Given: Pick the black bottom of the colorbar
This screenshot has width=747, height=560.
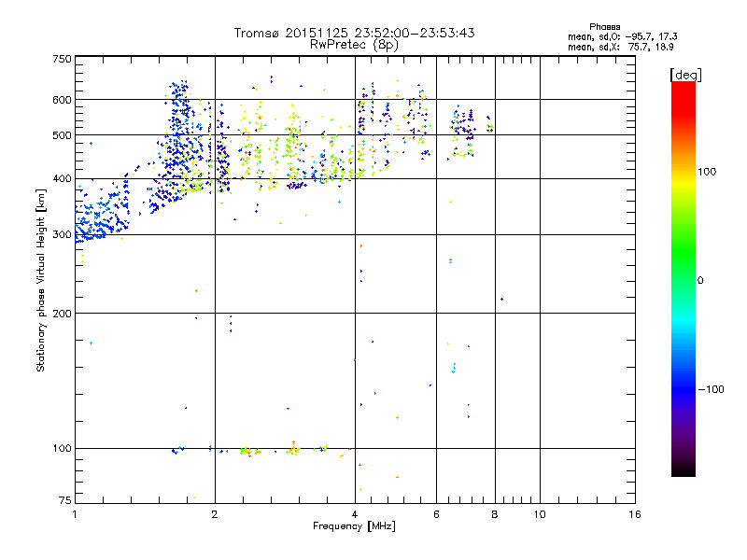Looking at the screenshot, I should click(683, 472).
